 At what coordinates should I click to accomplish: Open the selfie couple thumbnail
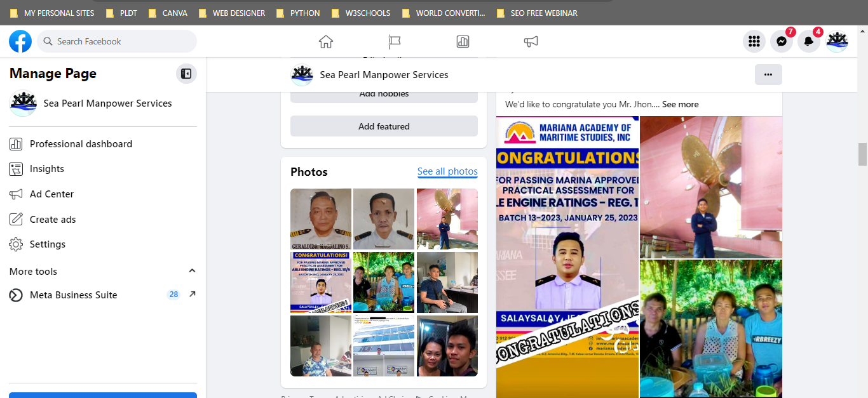pos(447,346)
